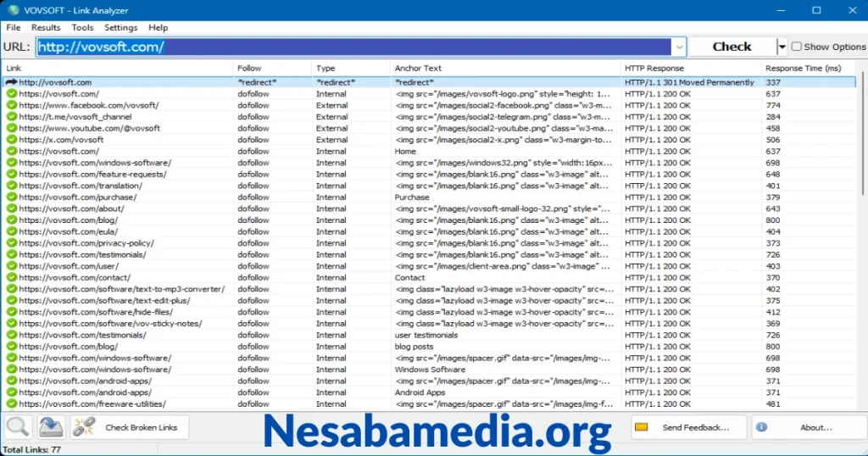Click "Total Links: 77" in status bar
Viewport: 868px width, 456px height.
pyautogui.click(x=32, y=450)
